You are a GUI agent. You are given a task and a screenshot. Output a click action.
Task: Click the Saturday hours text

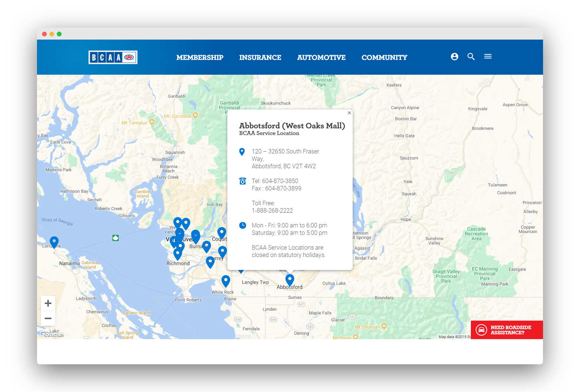(x=289, y=233)
